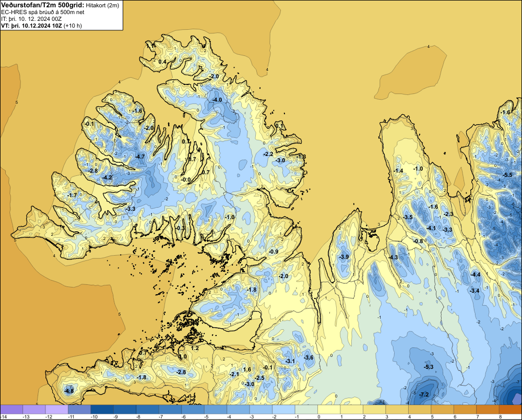
Task: Select the temperature label -3.1
Action: click(290, 361)
